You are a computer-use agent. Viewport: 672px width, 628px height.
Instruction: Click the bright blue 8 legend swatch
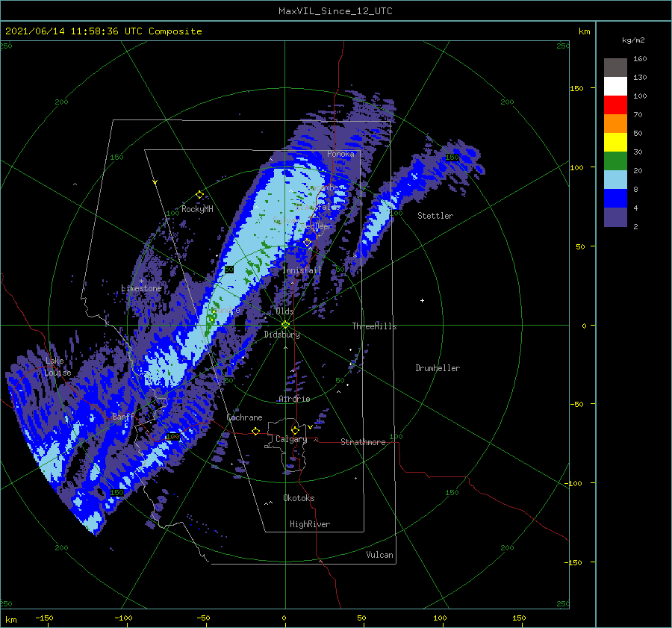click(615, 198)
